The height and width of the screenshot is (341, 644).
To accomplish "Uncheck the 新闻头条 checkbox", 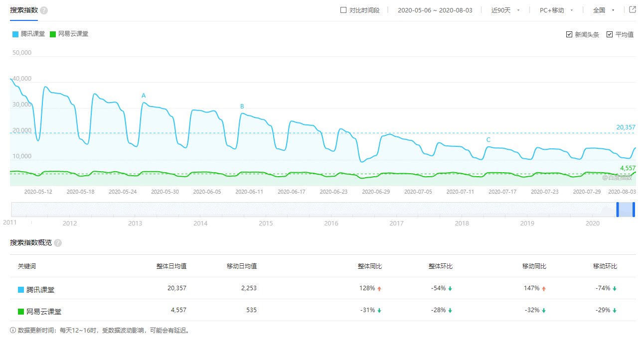I will [569, 34].
